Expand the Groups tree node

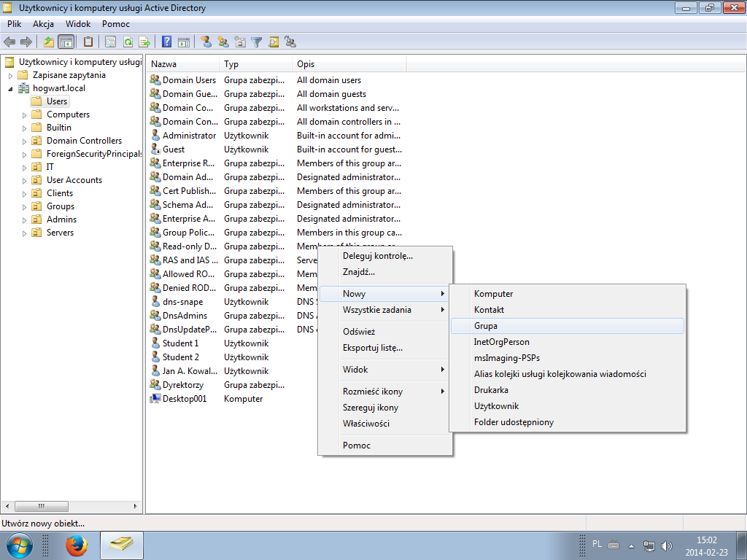(x=24, y=206)
